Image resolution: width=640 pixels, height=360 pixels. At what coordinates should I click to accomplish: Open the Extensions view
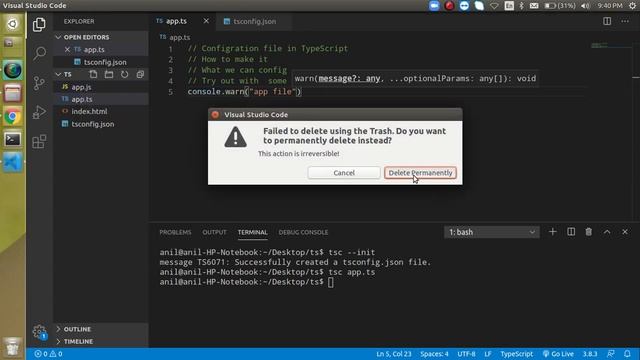pos(39,142)
